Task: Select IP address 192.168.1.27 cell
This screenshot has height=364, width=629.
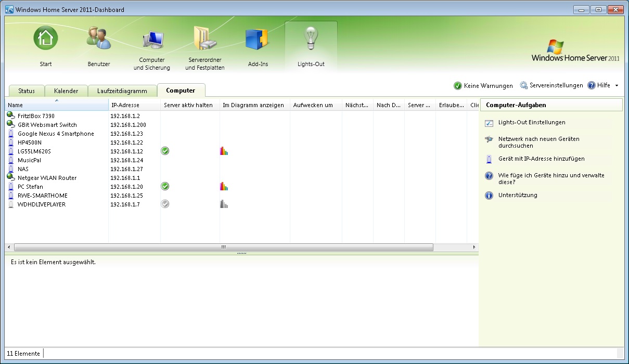Action: 126,169
